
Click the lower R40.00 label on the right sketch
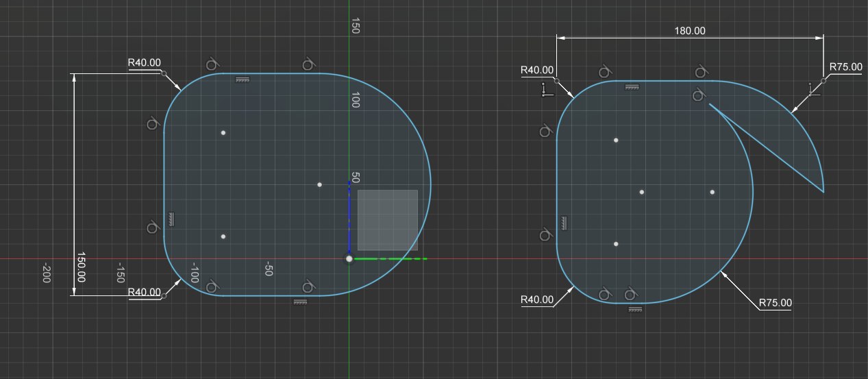tap(537, 299)
